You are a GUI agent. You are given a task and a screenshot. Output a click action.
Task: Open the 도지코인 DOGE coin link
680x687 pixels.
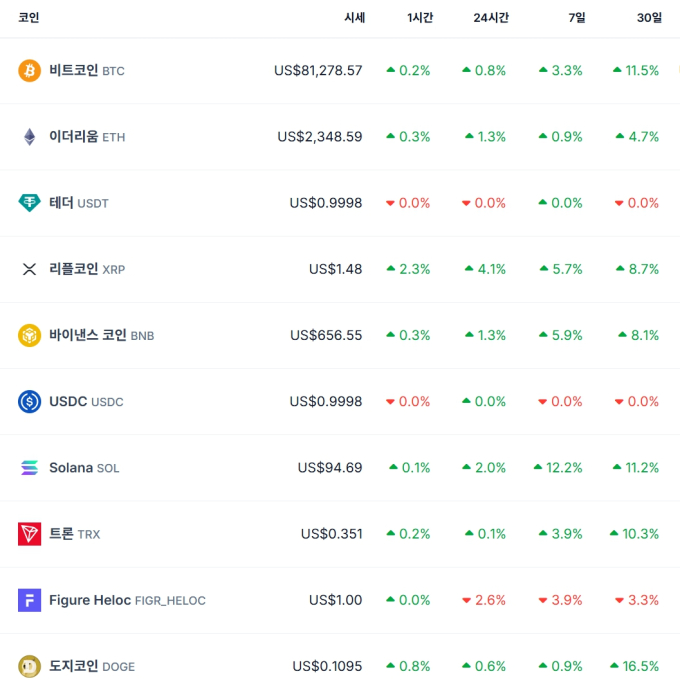(92, 666)
